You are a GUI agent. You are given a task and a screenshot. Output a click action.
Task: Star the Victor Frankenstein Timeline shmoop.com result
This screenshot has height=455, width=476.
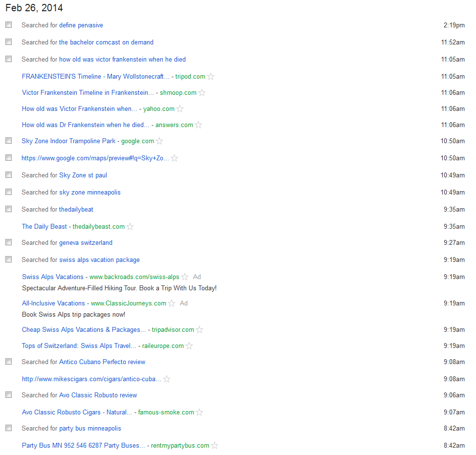pyautogui.click(x=202, y=93)
